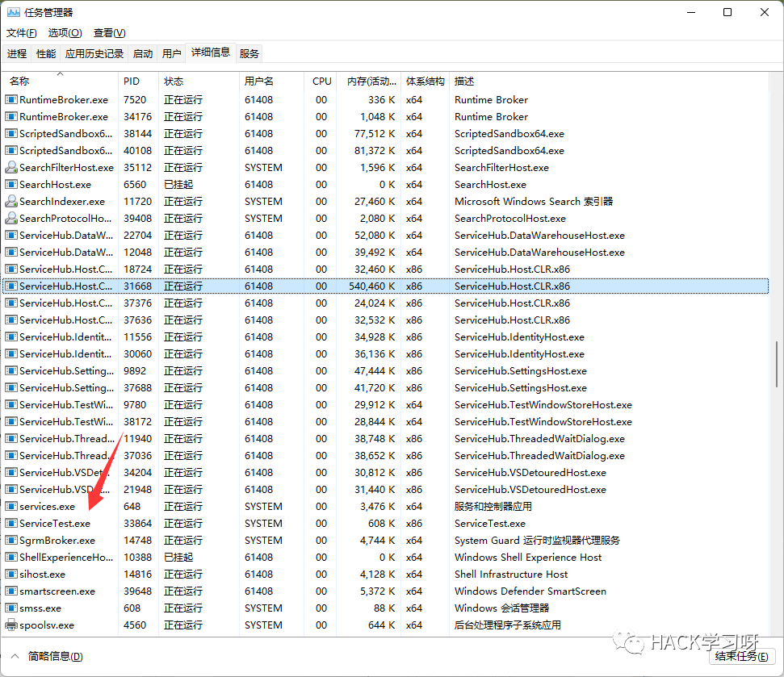Click description Windows Defender SmartScreen
The width and height of the screenshot is (784, 677).
pos(530,591)
